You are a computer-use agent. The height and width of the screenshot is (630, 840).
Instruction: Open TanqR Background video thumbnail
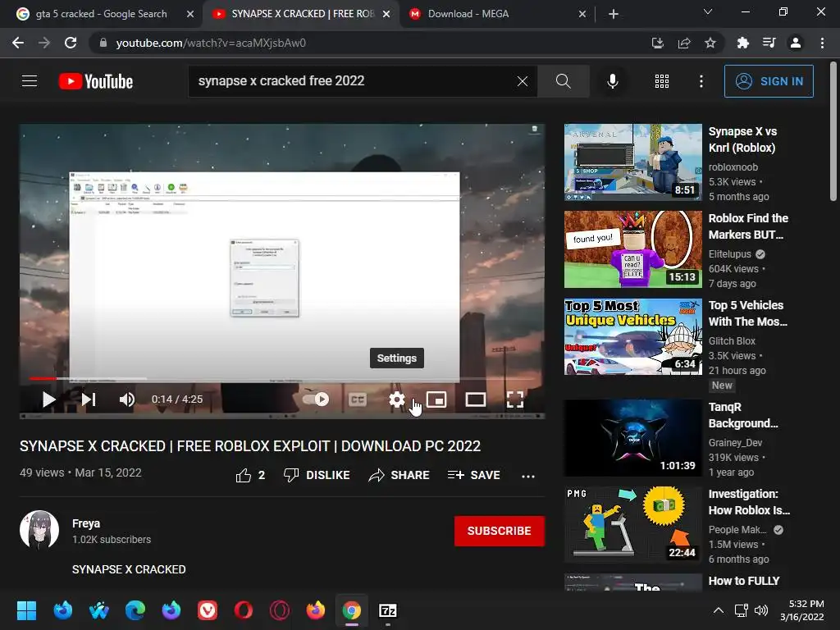632,438
